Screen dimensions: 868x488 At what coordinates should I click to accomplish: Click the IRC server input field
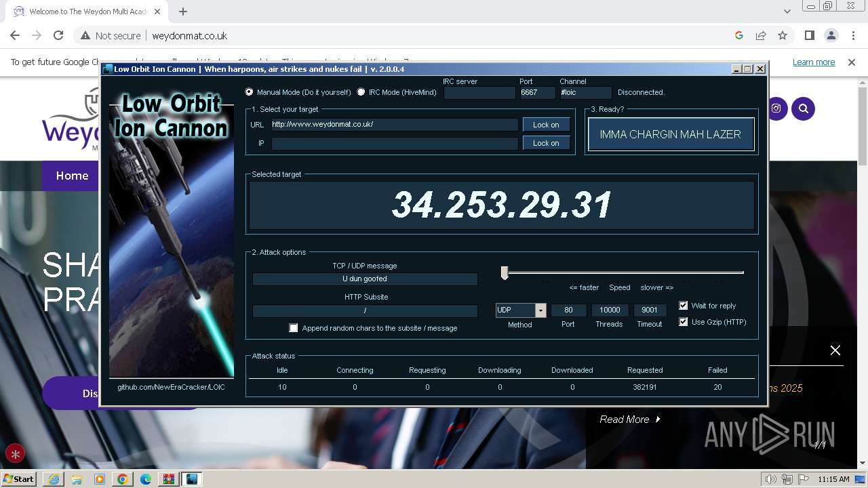pos(479,92)
